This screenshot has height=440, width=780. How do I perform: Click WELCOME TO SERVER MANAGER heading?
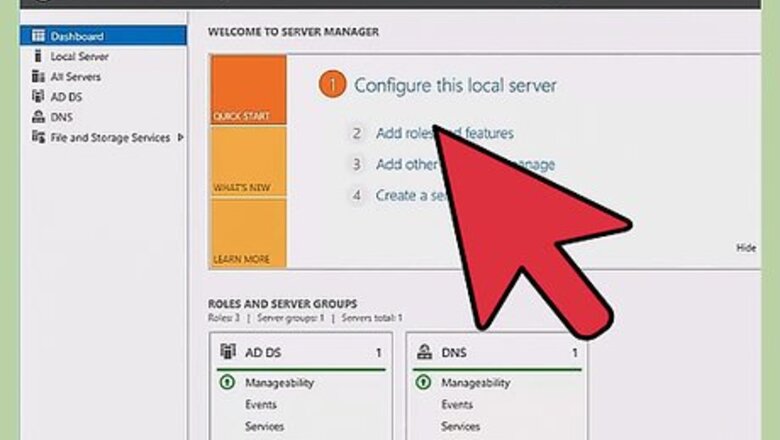pos(293,32)
